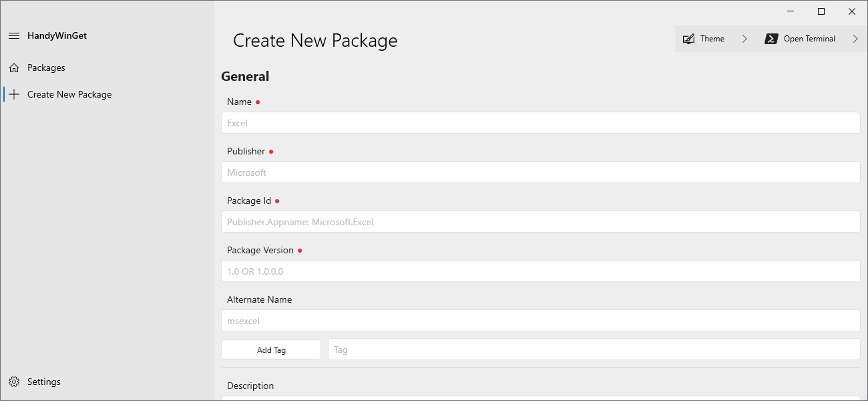The image size is (868, 401).
Task: Focus the Package Id field
Action: click(x=540, y=222)
